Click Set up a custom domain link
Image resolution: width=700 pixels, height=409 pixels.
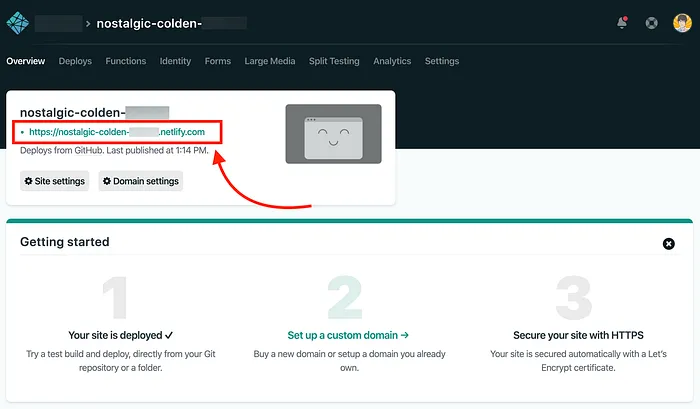coord(348,335)
